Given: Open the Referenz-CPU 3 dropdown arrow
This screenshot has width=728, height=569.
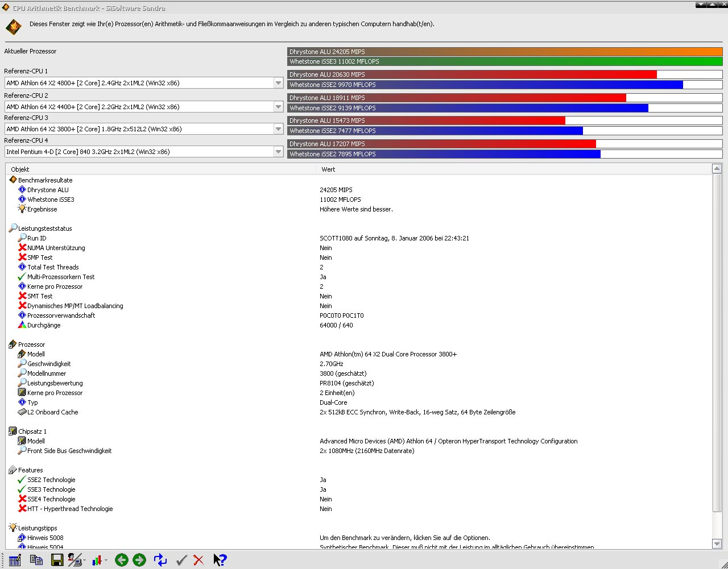Looking at the screenshot, I should click(x=278, y=129).
